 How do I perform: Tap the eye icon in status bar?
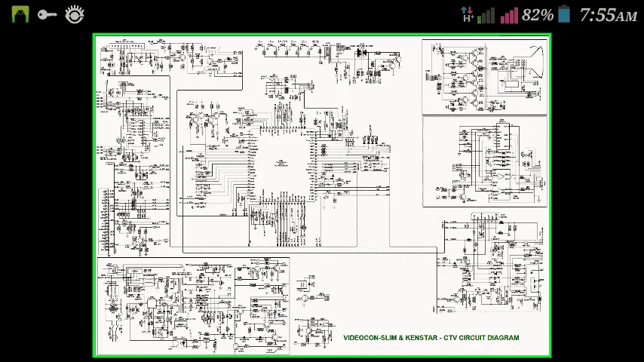(x=75, y=14)
